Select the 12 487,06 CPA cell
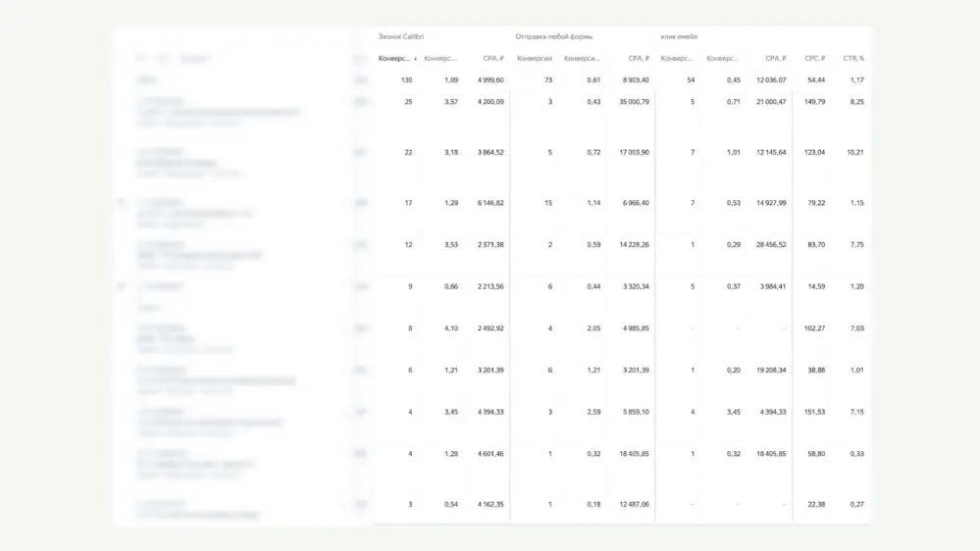The width and height of the screenshot is (980, 551). [x=634, y=504]
